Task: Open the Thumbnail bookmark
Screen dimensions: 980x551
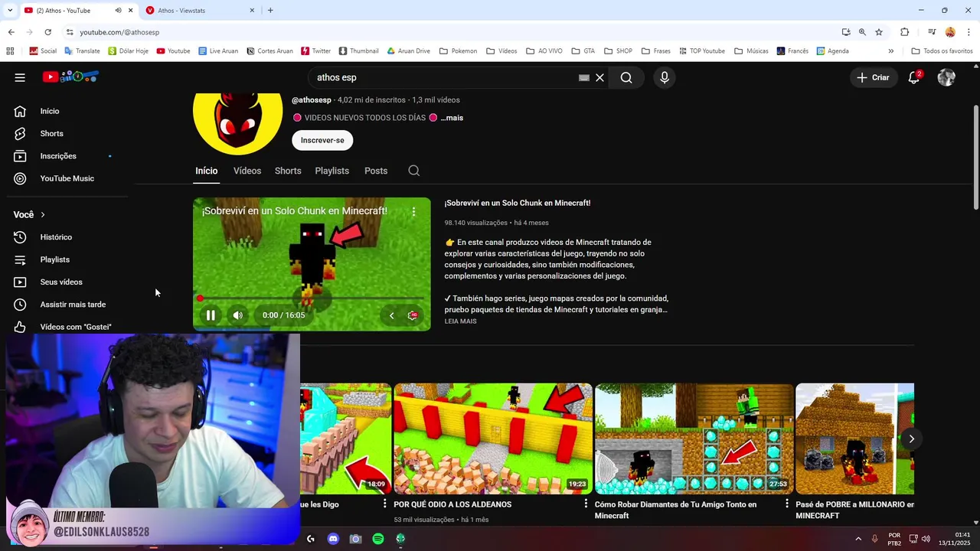Action: coord(358,51)
